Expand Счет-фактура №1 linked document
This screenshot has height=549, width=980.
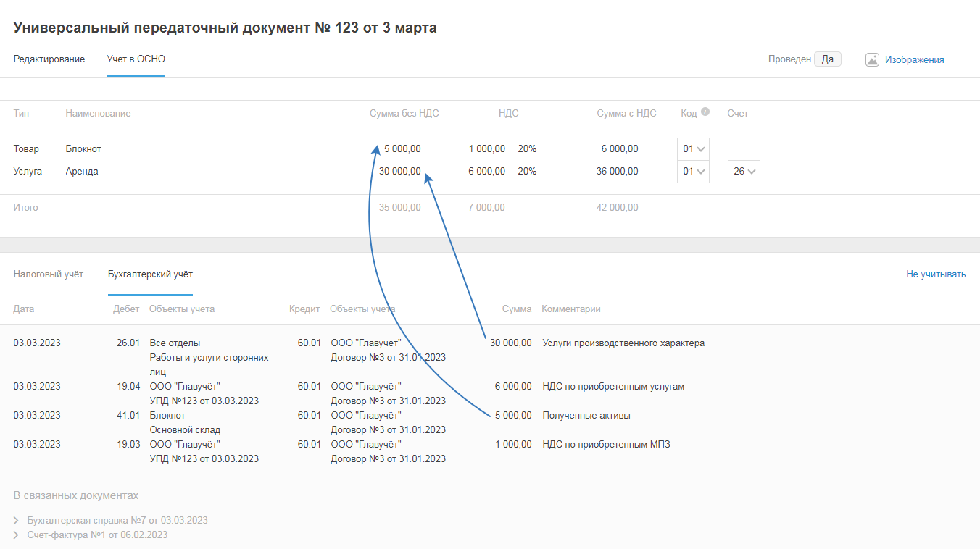pos(96,535)
